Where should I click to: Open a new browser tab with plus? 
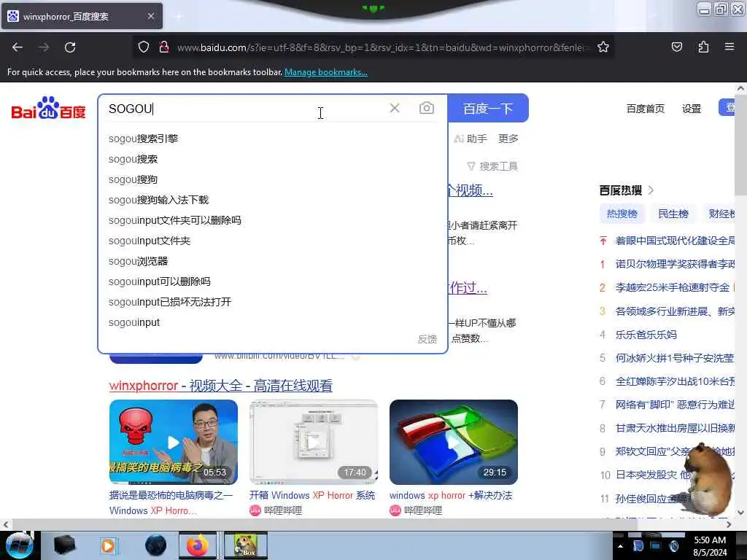pyautogui.click(x=178, y=16)
